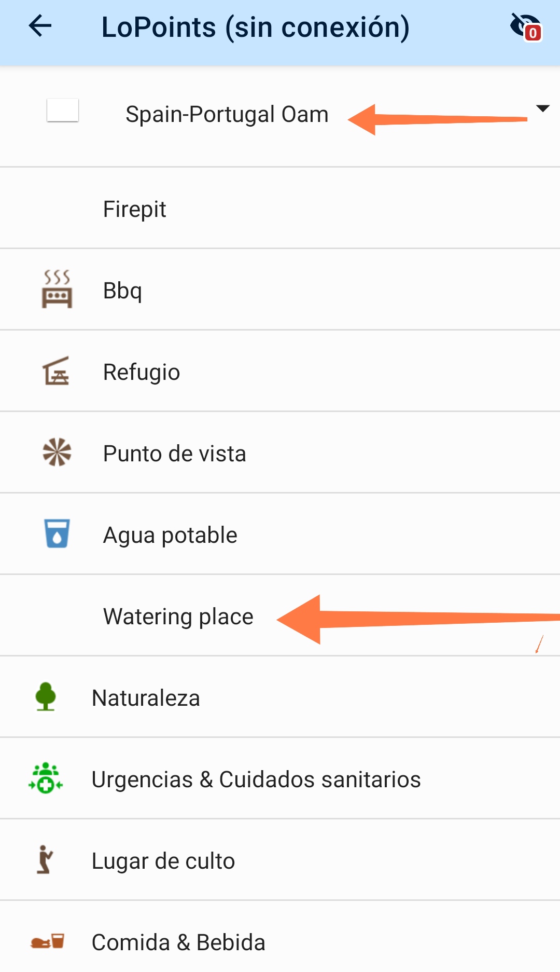Select the Comida & Bebida icon
This screenshot has height=972, width=560.
(x=47, y=941)
